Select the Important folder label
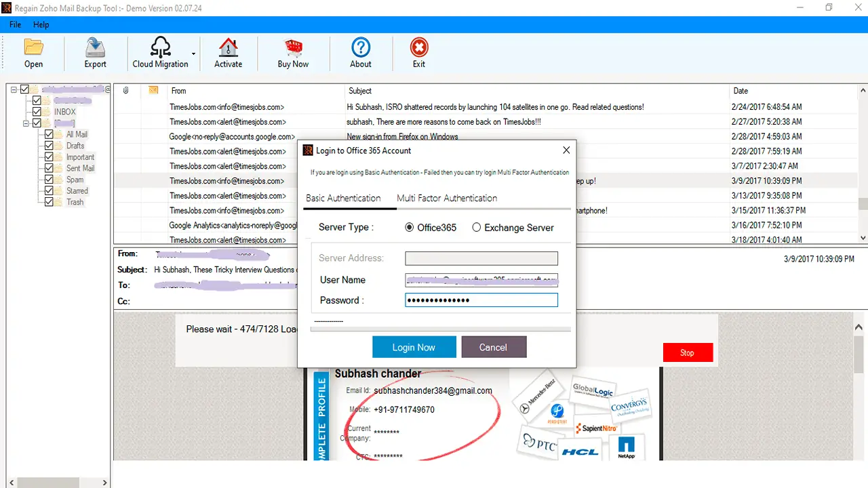This screenshot has height=488, width=868. [80, 157]
